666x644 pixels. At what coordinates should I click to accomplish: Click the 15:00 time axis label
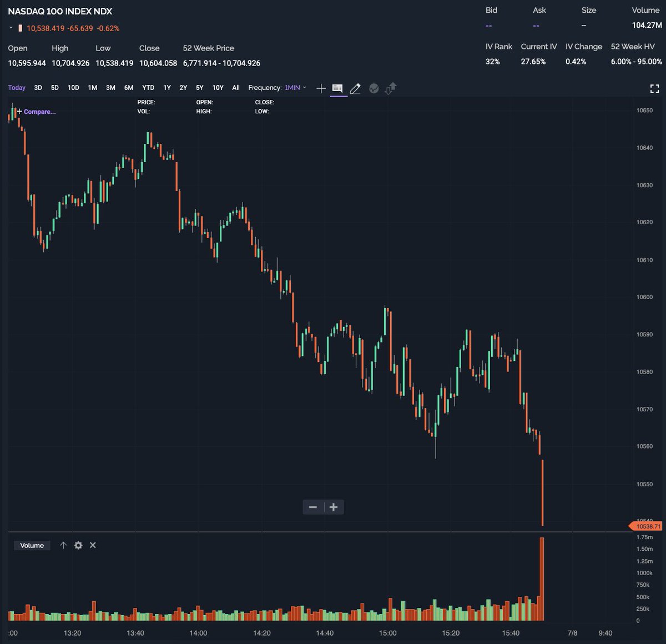point(388,633)
